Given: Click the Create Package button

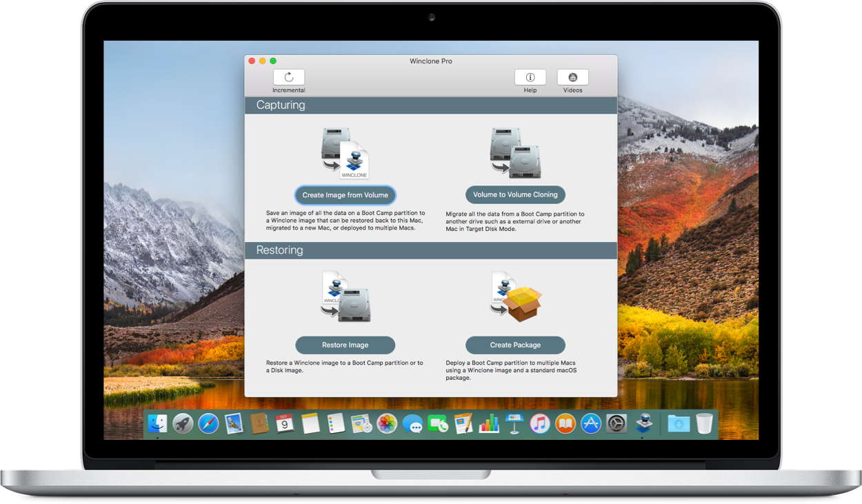Looking at the screenshot, I should pyautogui.click(x=516, y=345).
